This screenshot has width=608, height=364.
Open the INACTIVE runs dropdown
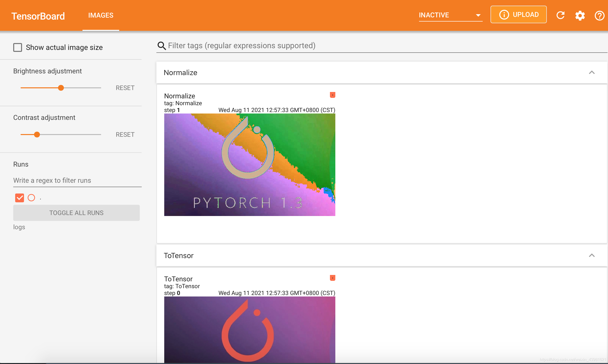pyautogui.click(x=448, y=15)
